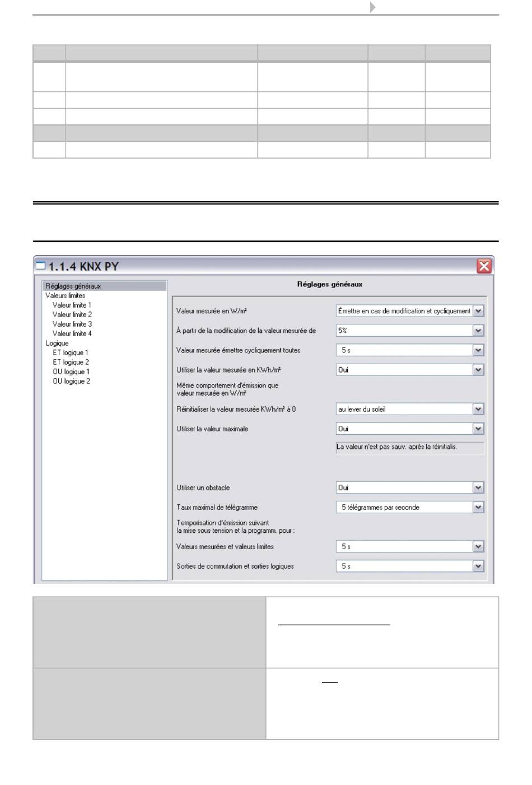The image size is (532, 785).
Task: Click the '1.1.4 KNX PY' title text
Action: pos(83,266)
